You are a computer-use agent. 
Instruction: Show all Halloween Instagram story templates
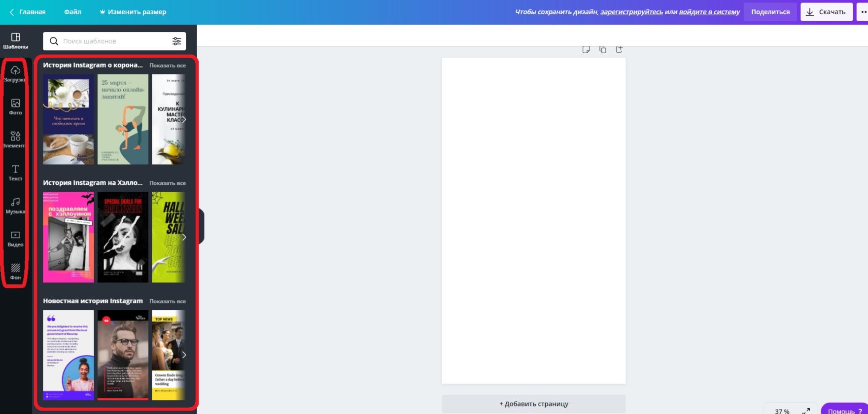(168, 183)
